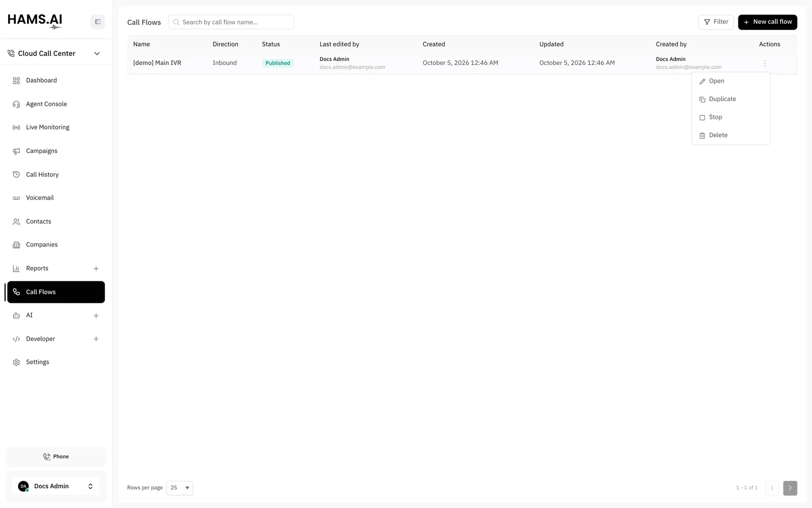Click the HAMS.AI logo
Screen dimensions: 812x508
[x=35, y=21]
